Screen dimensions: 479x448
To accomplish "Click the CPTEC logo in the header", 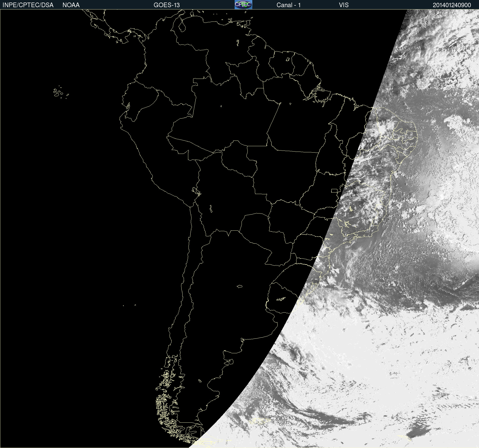I will tap(243, 5).
